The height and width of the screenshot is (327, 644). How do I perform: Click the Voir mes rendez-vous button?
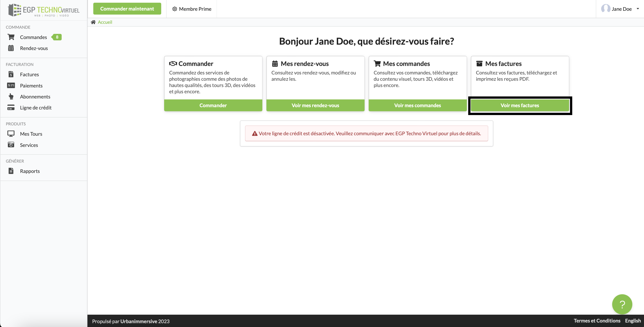tap(315, 105)
